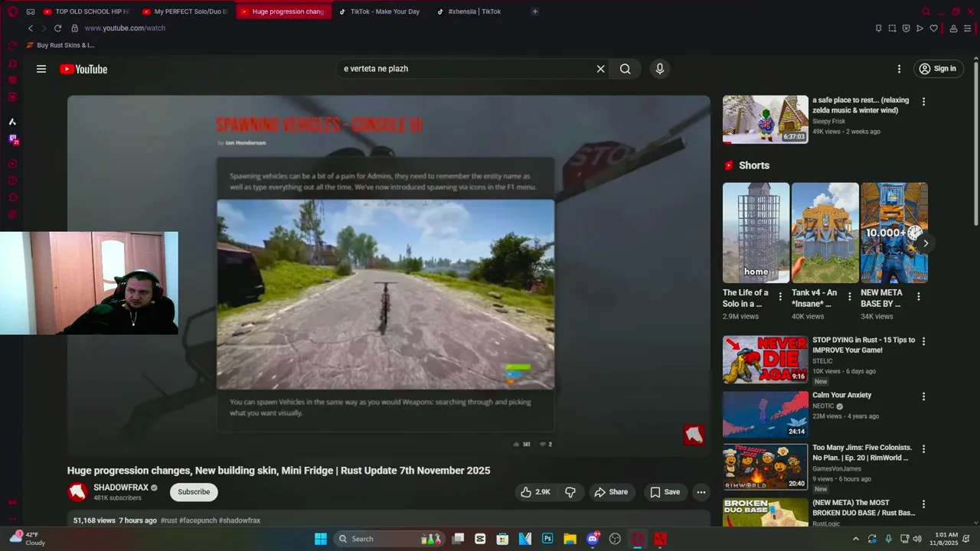Show hidden system tray icons
The image size is (980, 551).
pos(856,539)
